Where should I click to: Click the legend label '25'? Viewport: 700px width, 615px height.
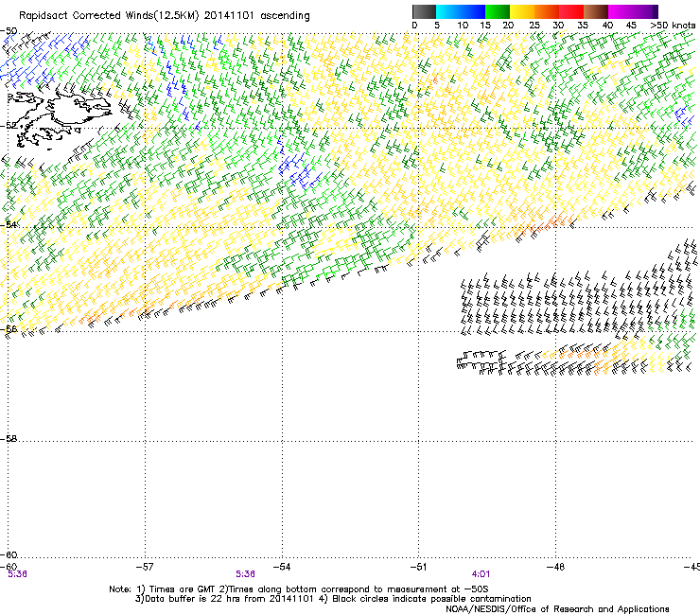click(x=534, y=26)
